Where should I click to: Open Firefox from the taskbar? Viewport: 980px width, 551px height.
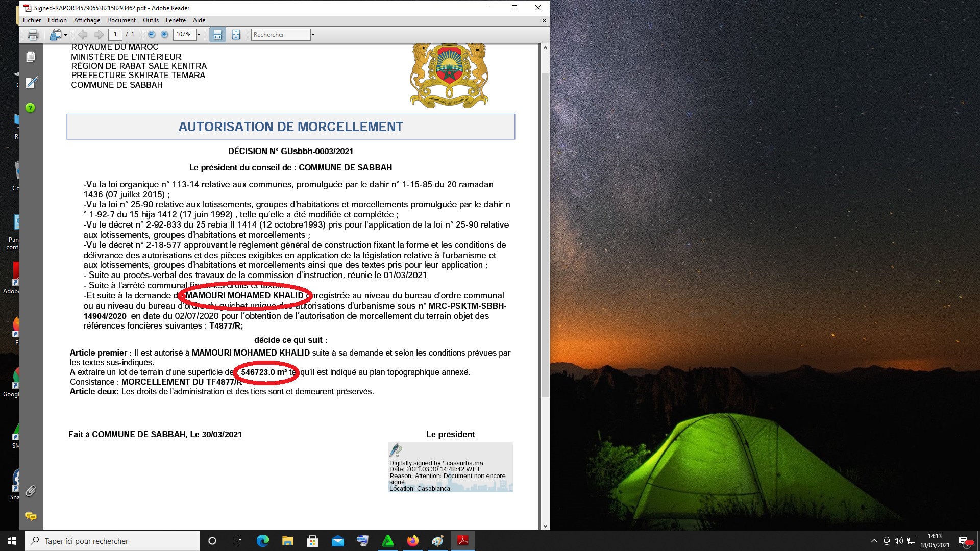413,541
